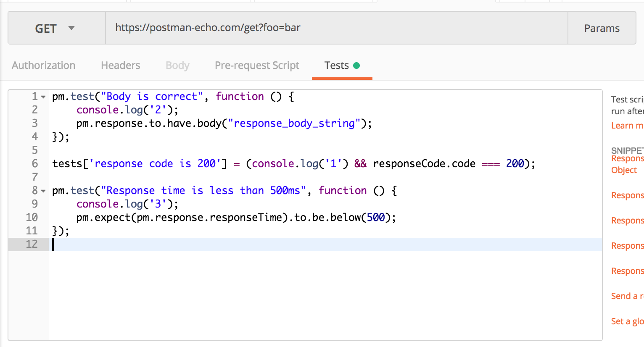Viewport: 644px width, 347px height.
Task: Click pm.expect(pm.response.responseTime) on line 10
Action: (x=182, y=218)
